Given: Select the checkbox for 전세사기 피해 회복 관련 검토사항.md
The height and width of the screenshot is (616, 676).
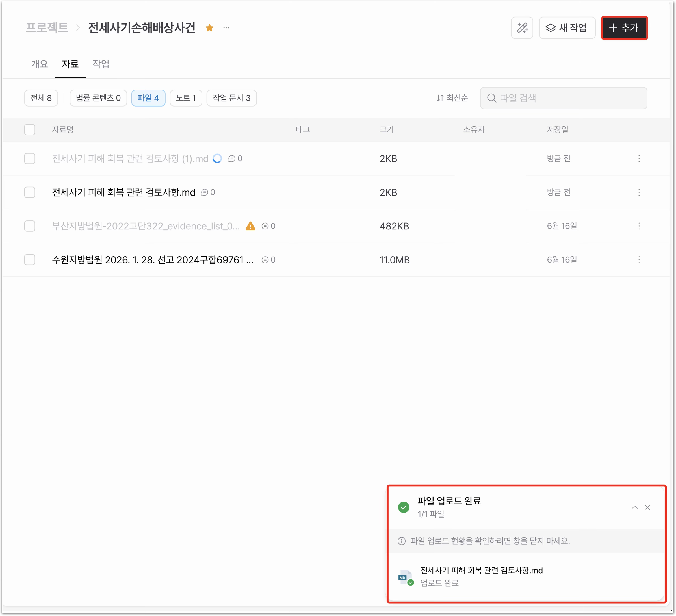Looking at the screenshot, I should coord(30,192).
